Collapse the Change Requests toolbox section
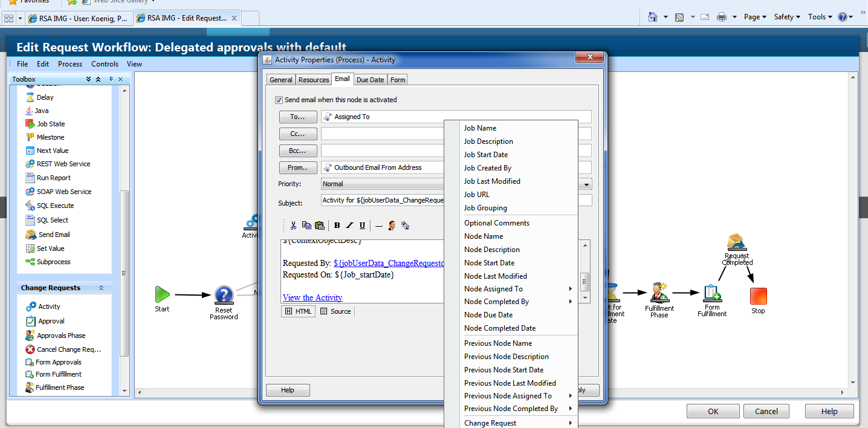The image size is (868, 428). [101, 288]
